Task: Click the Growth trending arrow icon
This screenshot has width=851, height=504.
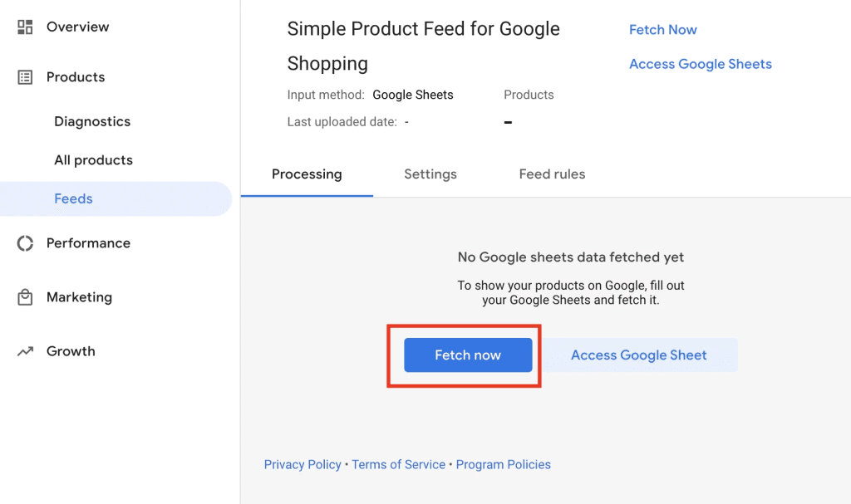Action: 23,350
